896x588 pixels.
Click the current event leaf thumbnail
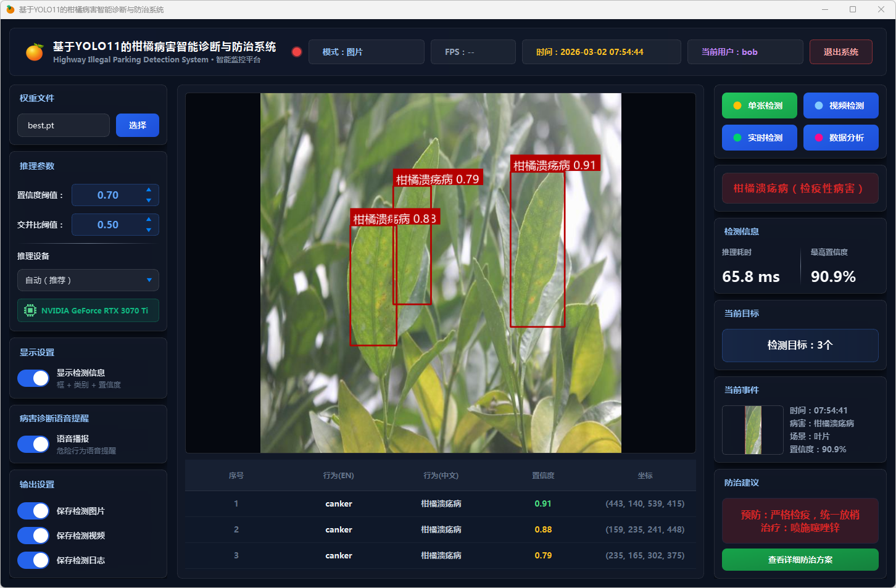[752, 430]
